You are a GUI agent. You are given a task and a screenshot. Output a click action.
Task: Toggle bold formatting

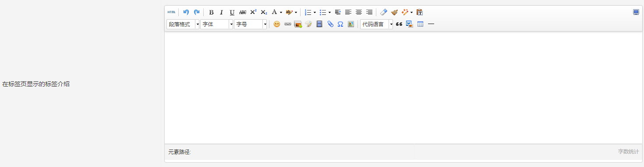(211, 12)
